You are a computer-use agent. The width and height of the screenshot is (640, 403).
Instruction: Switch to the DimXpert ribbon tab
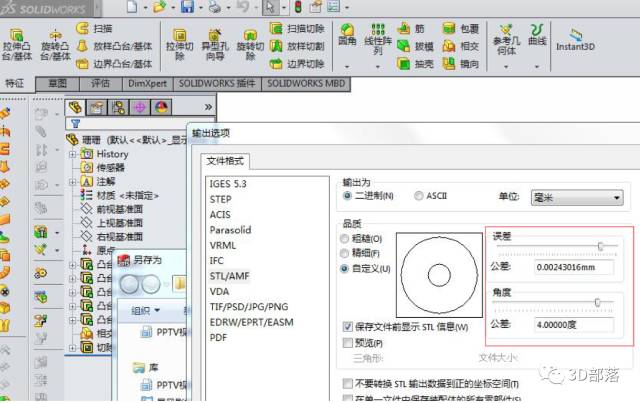pyautogui.click(x=147, y=84)
